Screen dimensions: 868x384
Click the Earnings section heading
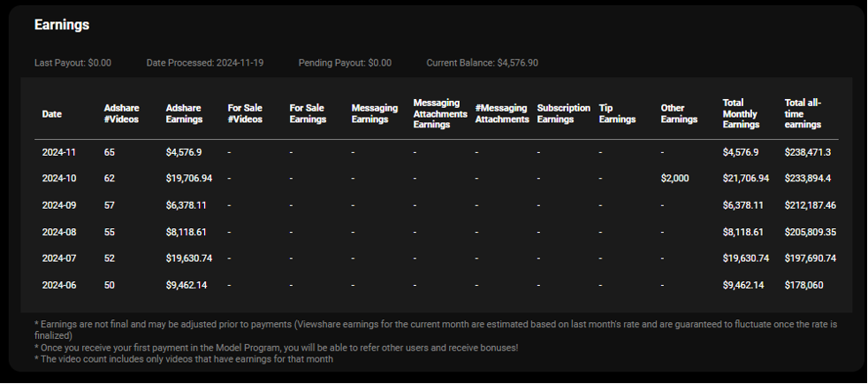point(62,25)
